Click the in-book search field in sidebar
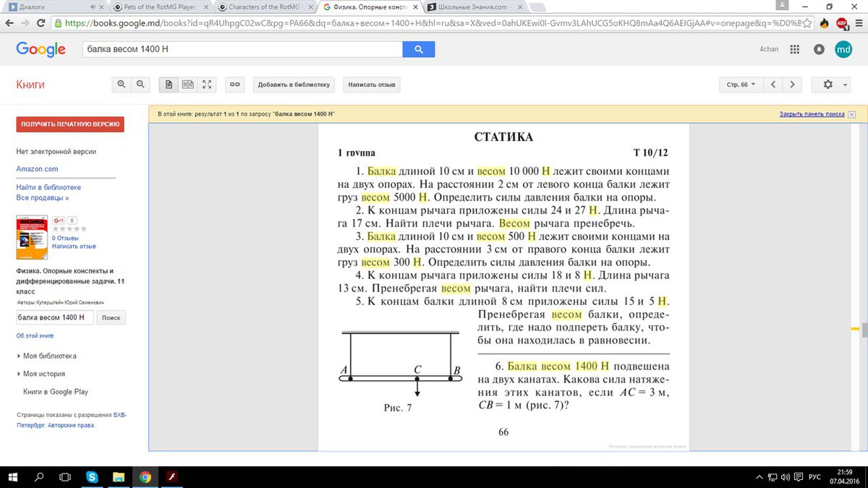 [55, 317]
